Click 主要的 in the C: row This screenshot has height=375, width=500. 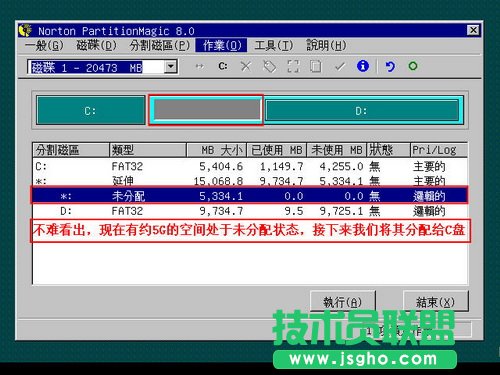pos(429,166)
